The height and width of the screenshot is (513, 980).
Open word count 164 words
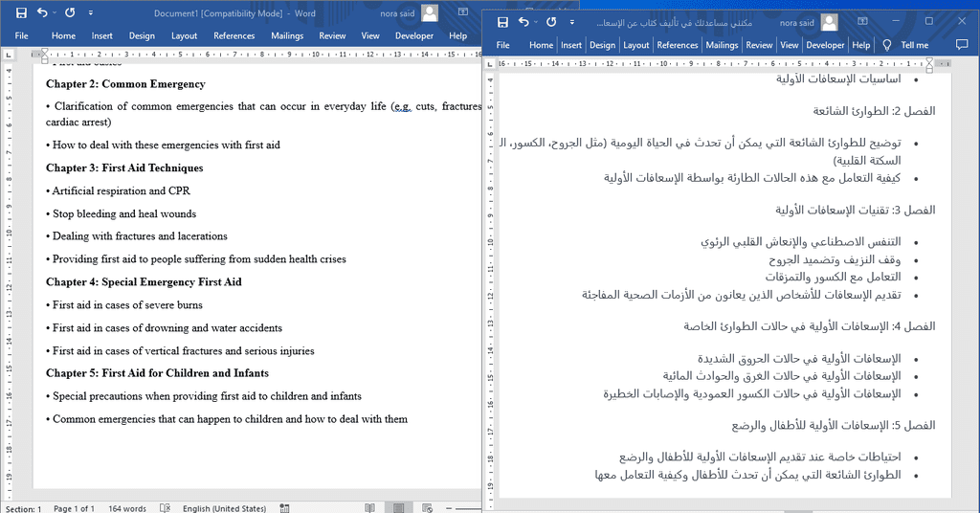click(127, 508)
